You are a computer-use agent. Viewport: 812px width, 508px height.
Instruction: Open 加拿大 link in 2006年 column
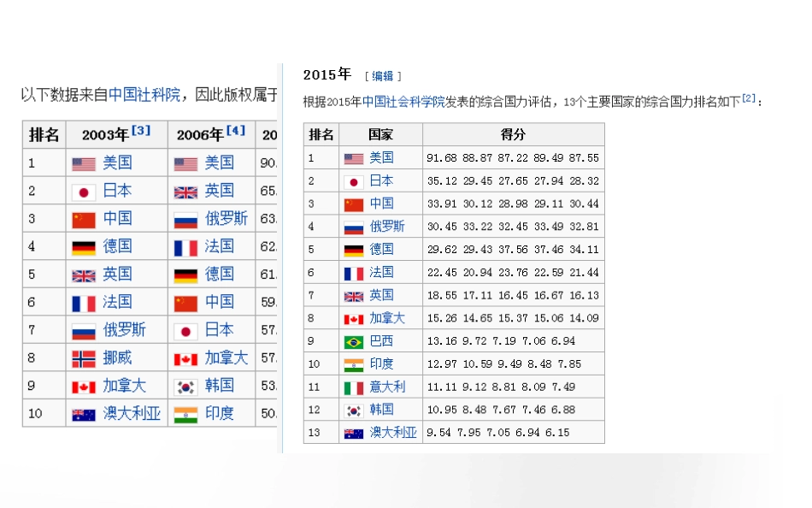(x=227, y=357)
